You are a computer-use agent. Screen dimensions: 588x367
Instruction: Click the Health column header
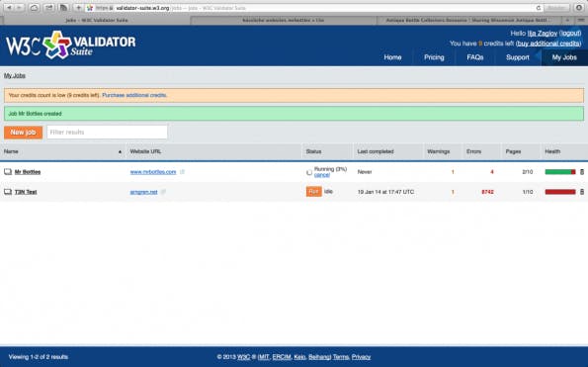(x=552, y=151)
